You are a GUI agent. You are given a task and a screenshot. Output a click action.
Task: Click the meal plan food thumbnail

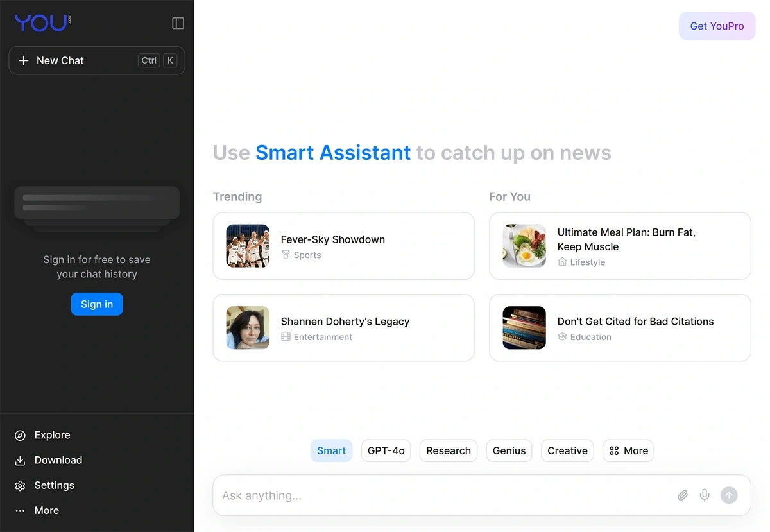point(524,246)
